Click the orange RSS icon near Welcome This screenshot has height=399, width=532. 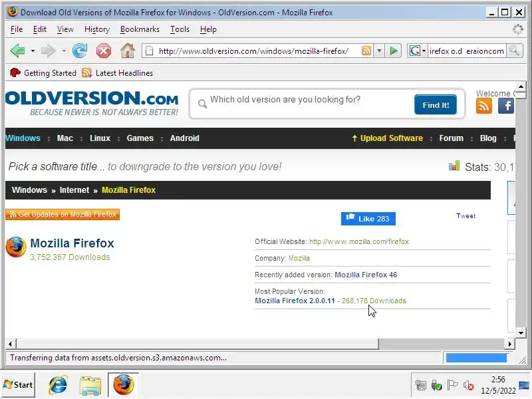click(x=484, y=106)
